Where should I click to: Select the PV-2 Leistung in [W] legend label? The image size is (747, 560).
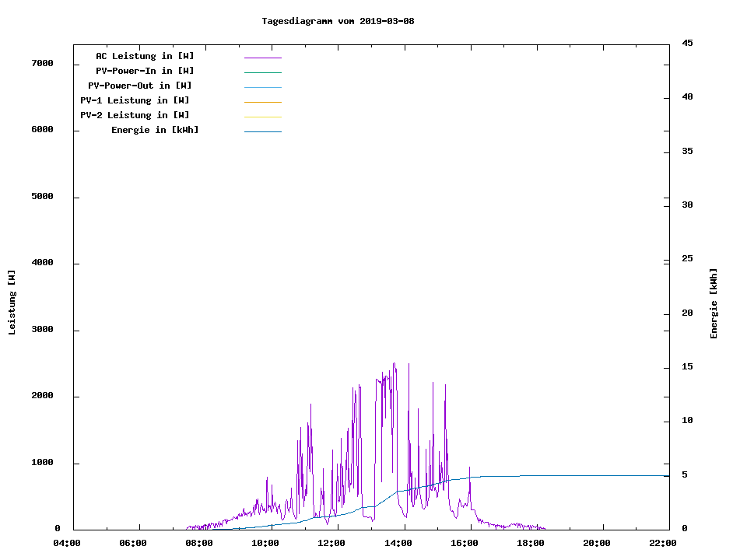(x=135, y=115)
